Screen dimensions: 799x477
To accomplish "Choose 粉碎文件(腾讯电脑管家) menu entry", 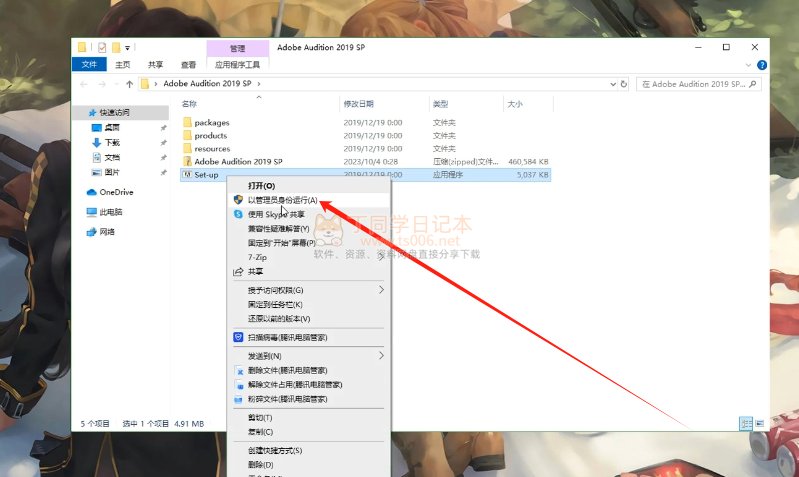I will 287,399.
